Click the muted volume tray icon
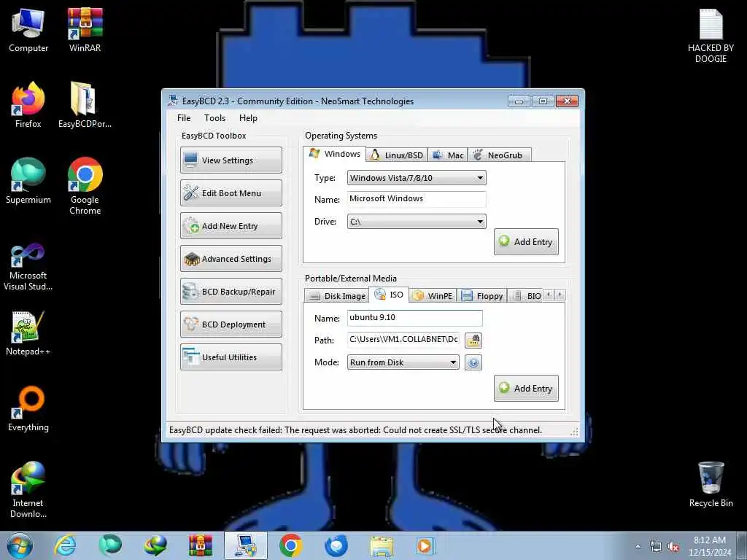Screen dimensions: 747x560 (x=673, y=547)
